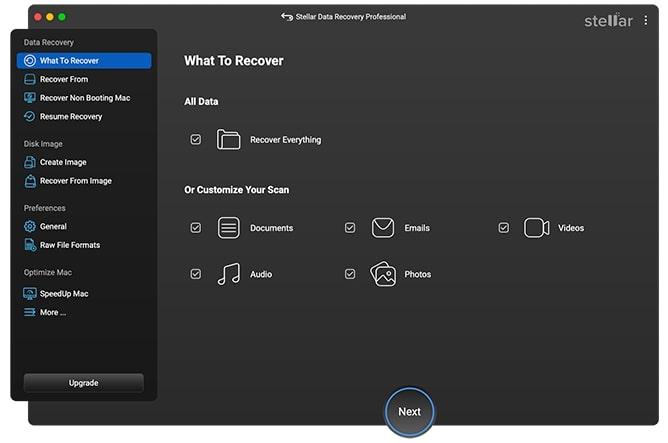Click the Raw File Formats icon

click(30, 245)
